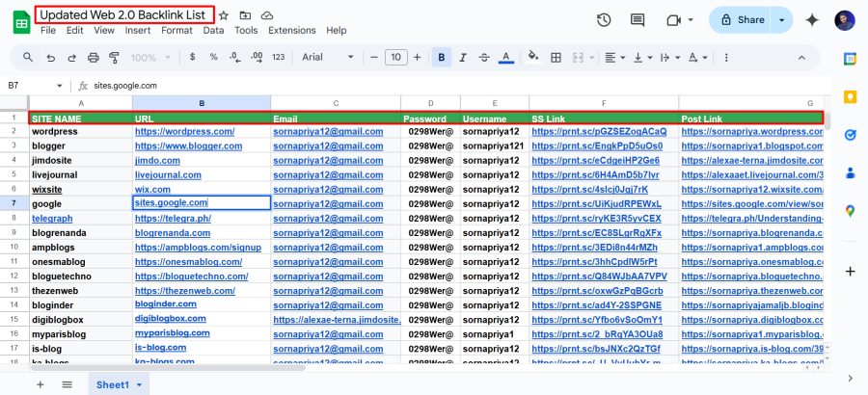Click the Insert link or more options dots
Screen dimensions: 868x395
coord(726,58)
